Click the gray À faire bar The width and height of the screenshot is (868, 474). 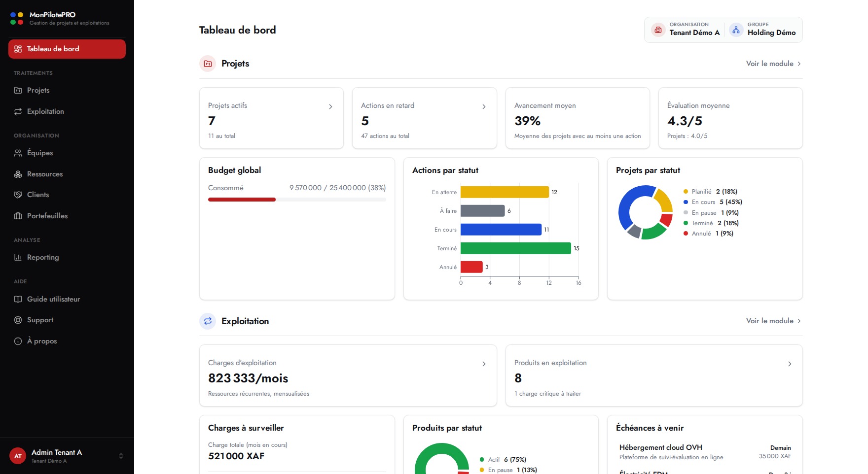click(x=482, y=211)
